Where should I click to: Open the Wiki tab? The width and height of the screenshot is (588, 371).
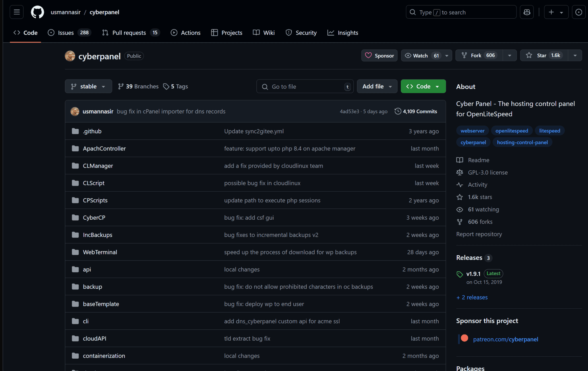click(264, 33)
